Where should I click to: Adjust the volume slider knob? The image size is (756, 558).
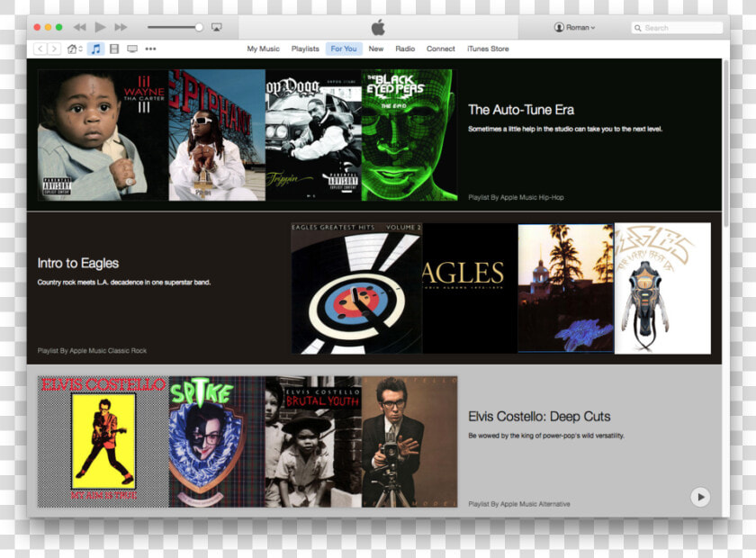pyautogui.click(x=199, y=28)
